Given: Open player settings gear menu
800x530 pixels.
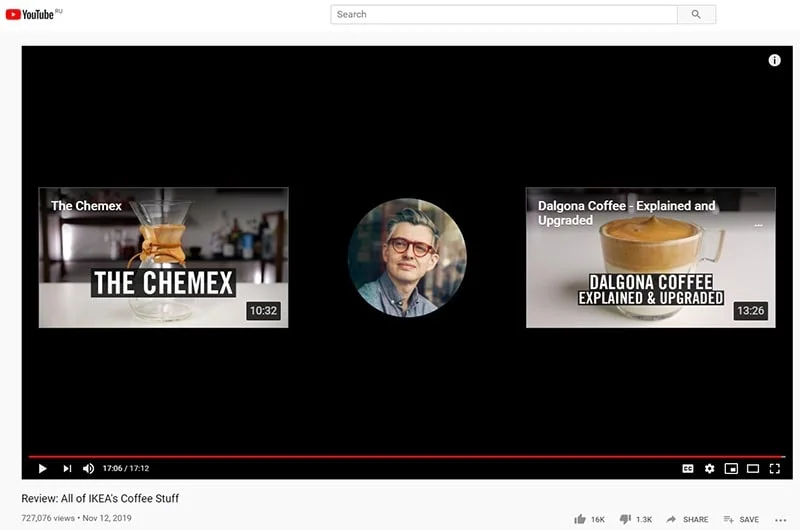Looking at the screenshot, I should click(709, 468).
